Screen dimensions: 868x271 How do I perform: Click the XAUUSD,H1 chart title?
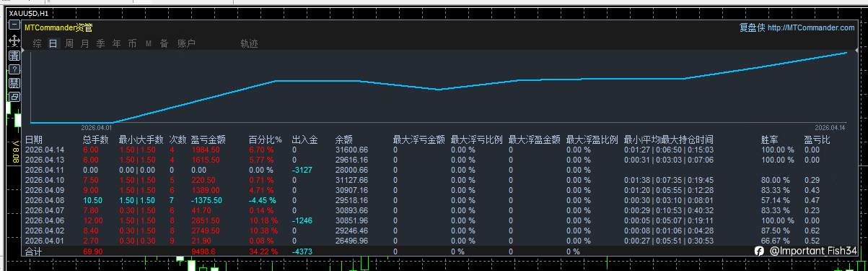pyautogui.click(x=29, y=13)
